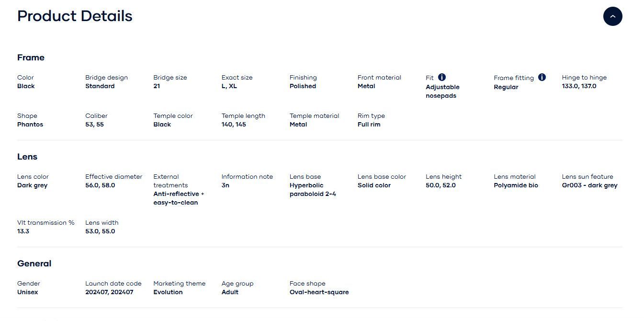Click the Hyperbolic paraboloid 2-4 lens base

(x=313, y=190)
